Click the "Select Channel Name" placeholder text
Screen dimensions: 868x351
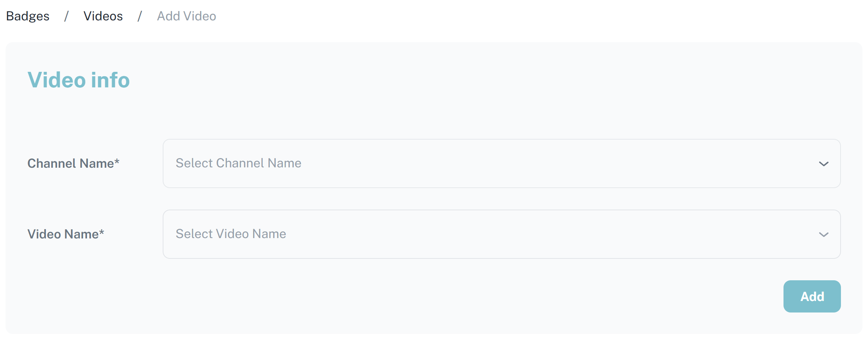(x=238, y=163)
